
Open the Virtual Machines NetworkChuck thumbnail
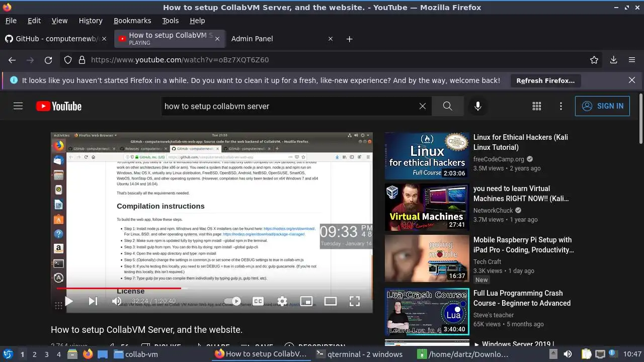[427, 207]
